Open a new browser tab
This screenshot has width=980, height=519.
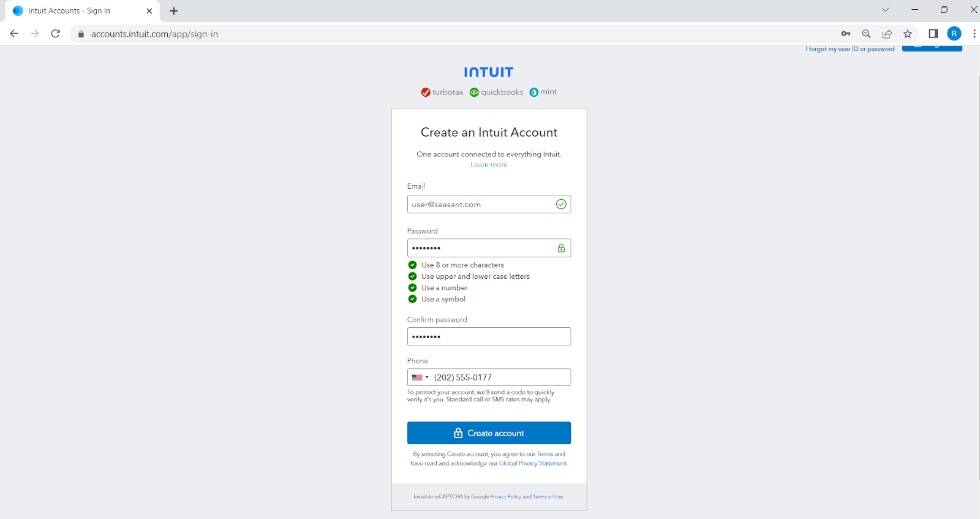click(x=174, y=11)
